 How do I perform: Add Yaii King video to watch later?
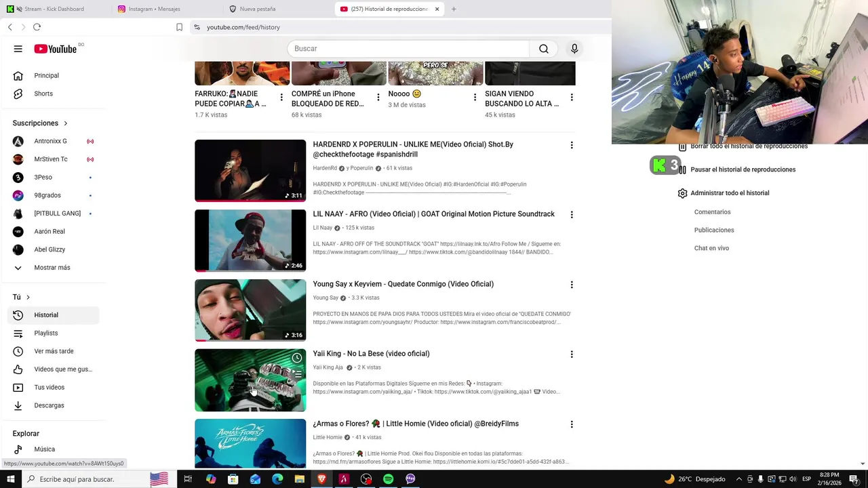tap(297, 358)
